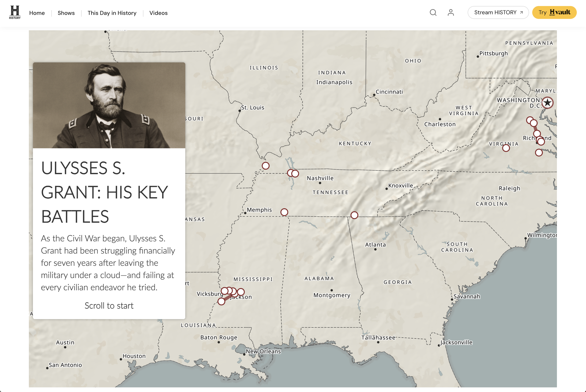
Task: Open the Shows menu item
Action: coord(66,13)
